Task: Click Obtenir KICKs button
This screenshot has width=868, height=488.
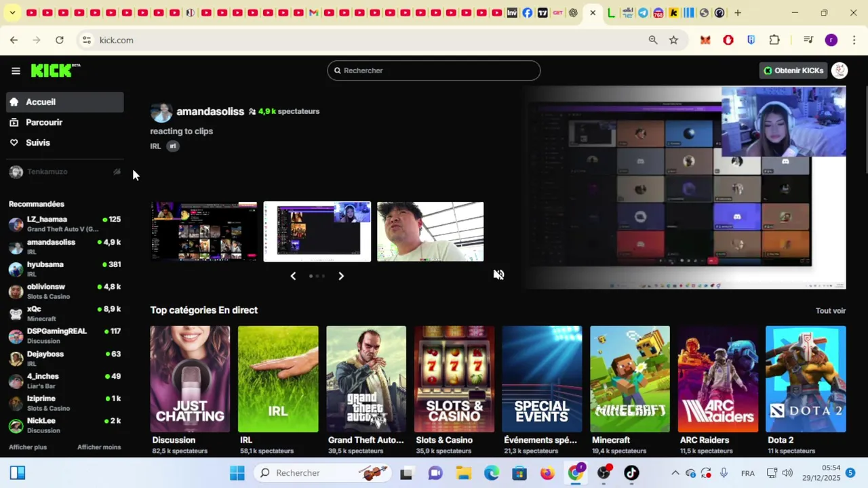Action: click(793, 70)
